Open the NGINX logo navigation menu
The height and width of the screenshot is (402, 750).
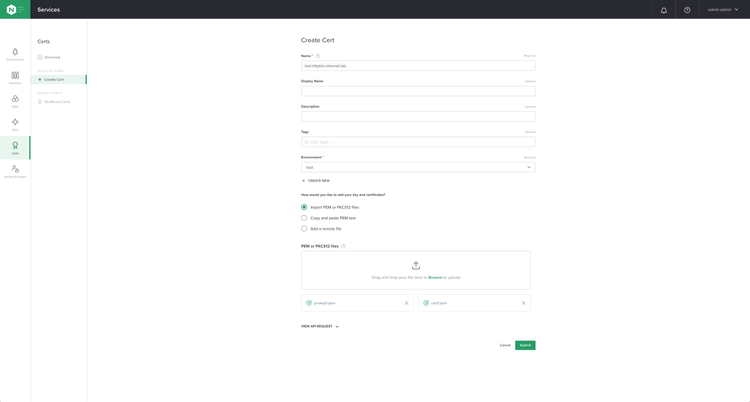15,10
